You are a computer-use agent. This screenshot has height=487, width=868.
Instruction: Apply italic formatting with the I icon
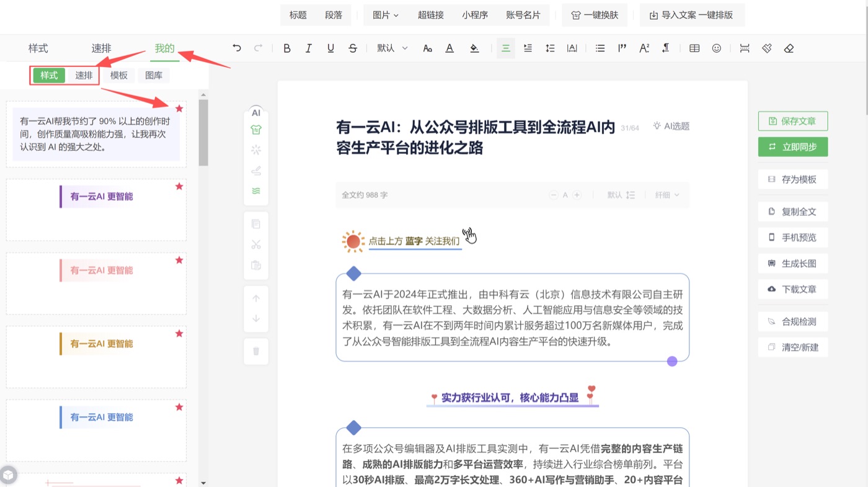(309, 48)
